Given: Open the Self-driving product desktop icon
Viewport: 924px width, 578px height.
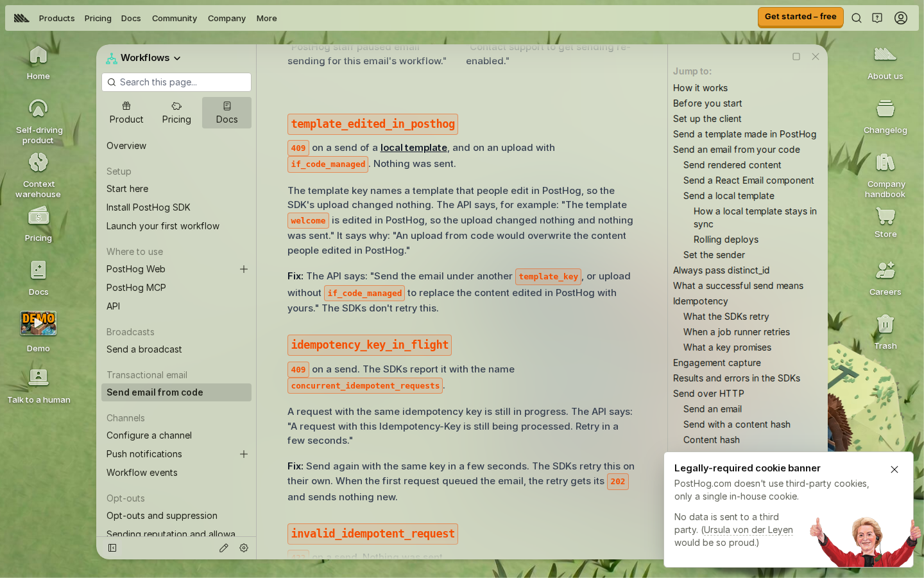Looking at the screenshot, I should 38,121.
